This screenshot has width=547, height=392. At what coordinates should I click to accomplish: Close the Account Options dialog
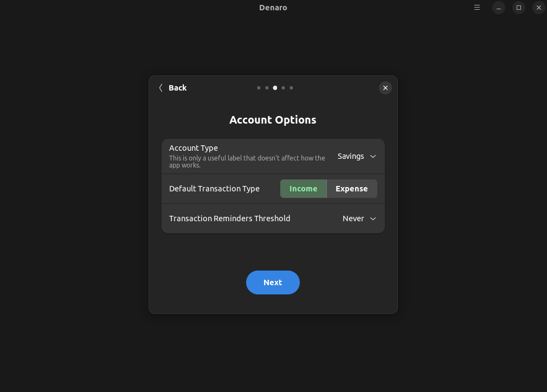pyautogui.click(x=385, y=88)
